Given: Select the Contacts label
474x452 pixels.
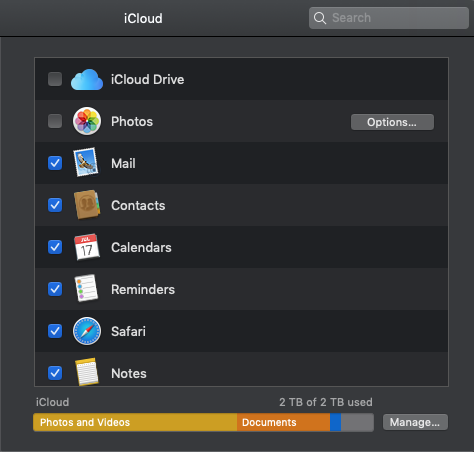Looking at the screenshot, I should tap(138, 206).
